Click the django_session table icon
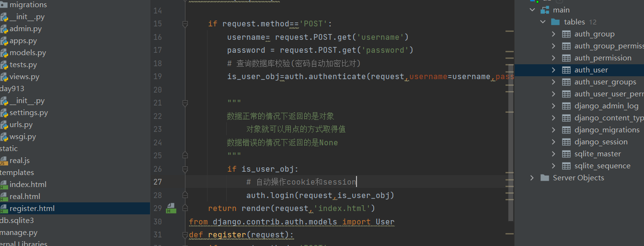 [x=566, y=142]
